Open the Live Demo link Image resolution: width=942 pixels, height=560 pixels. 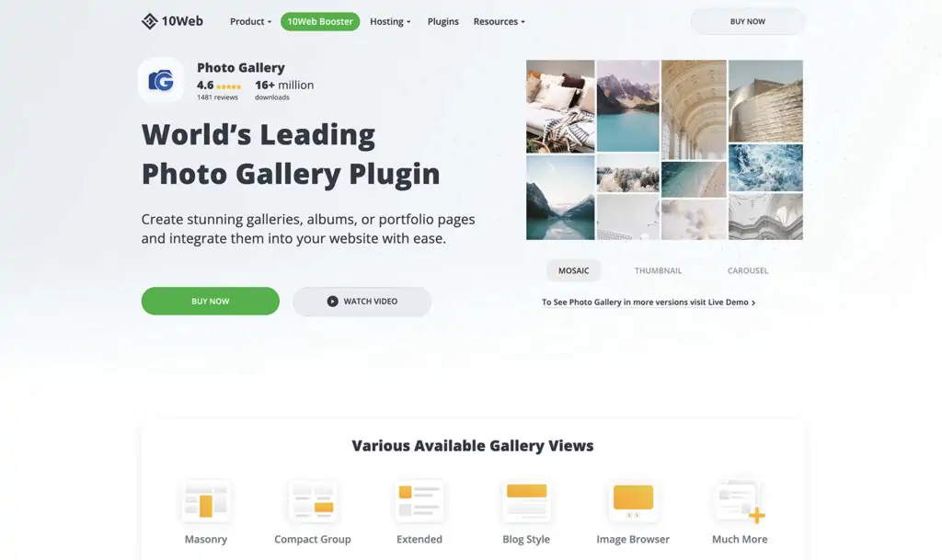(649, 302)
